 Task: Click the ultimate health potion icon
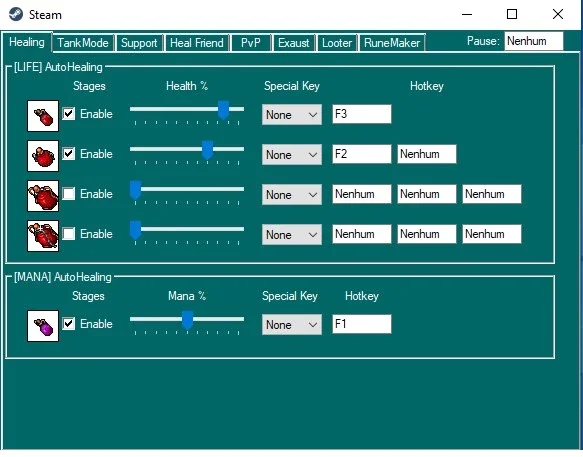43,236
